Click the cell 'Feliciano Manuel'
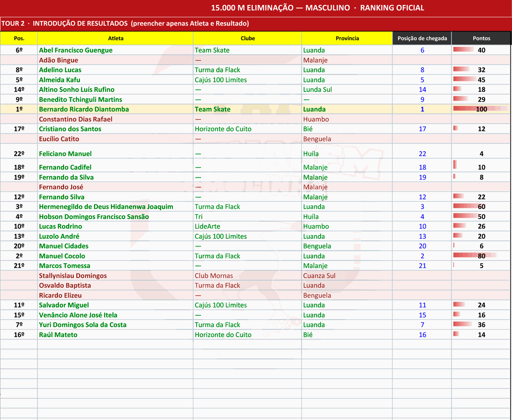Viewport: 512px width, 420px height. [x=115, y=151]
